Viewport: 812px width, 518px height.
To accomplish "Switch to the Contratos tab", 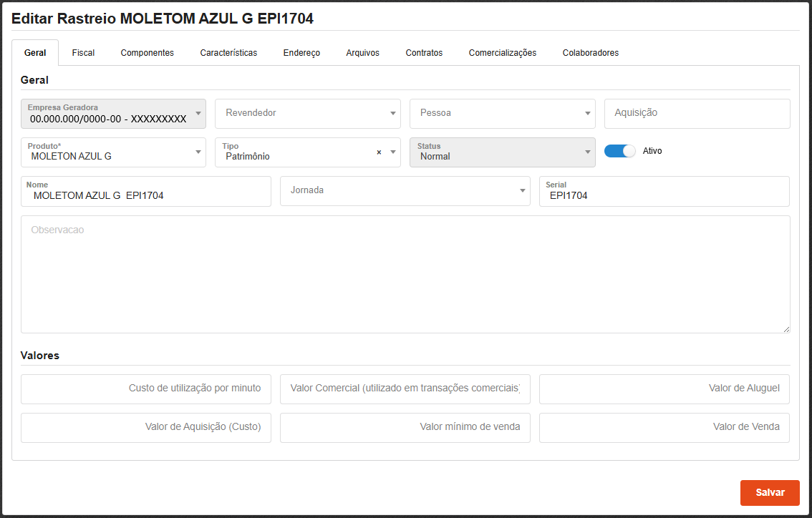I will [x=424, y=53].
